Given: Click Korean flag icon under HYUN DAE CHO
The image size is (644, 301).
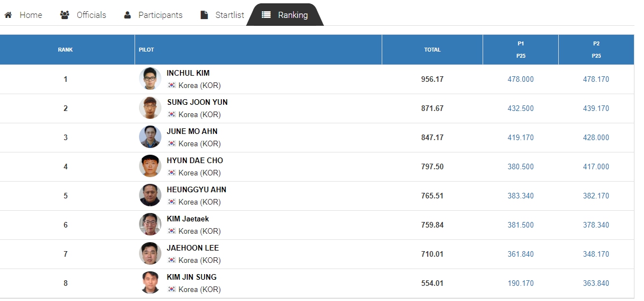Looking at the screenshot, I should coord(172,173).
